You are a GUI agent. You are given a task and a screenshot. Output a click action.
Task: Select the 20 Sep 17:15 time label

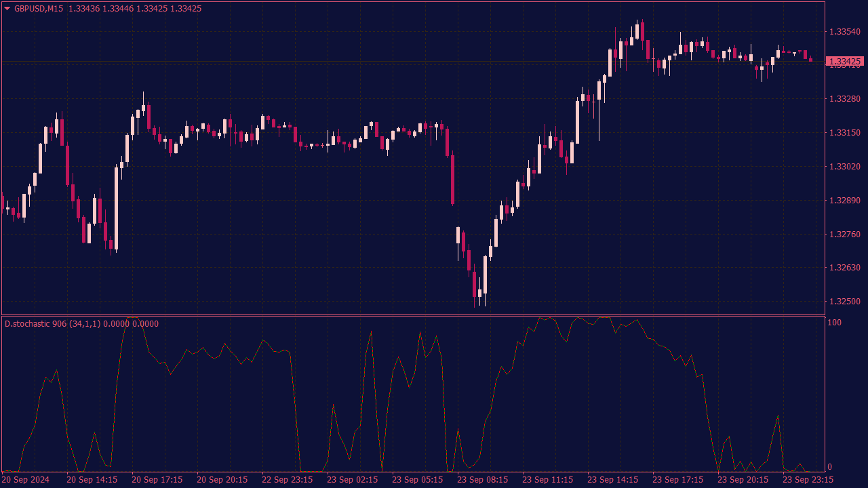coord(157,480)
